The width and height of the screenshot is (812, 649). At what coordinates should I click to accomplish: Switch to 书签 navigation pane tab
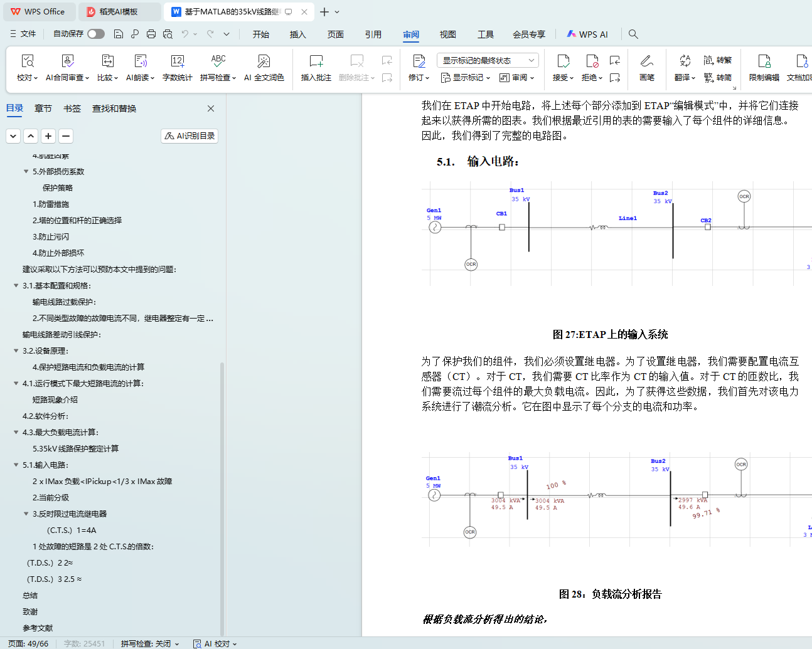point(72,108)
